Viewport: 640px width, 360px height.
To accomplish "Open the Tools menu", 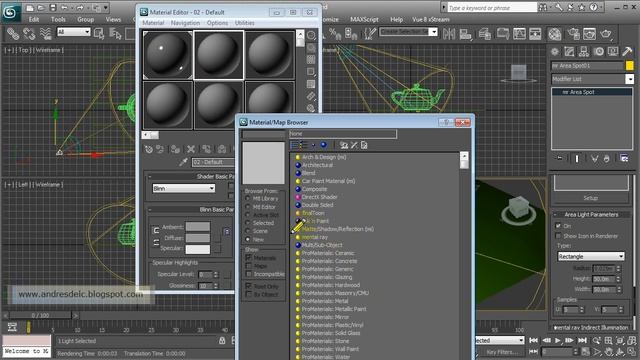I will click(x=58, y=19).
